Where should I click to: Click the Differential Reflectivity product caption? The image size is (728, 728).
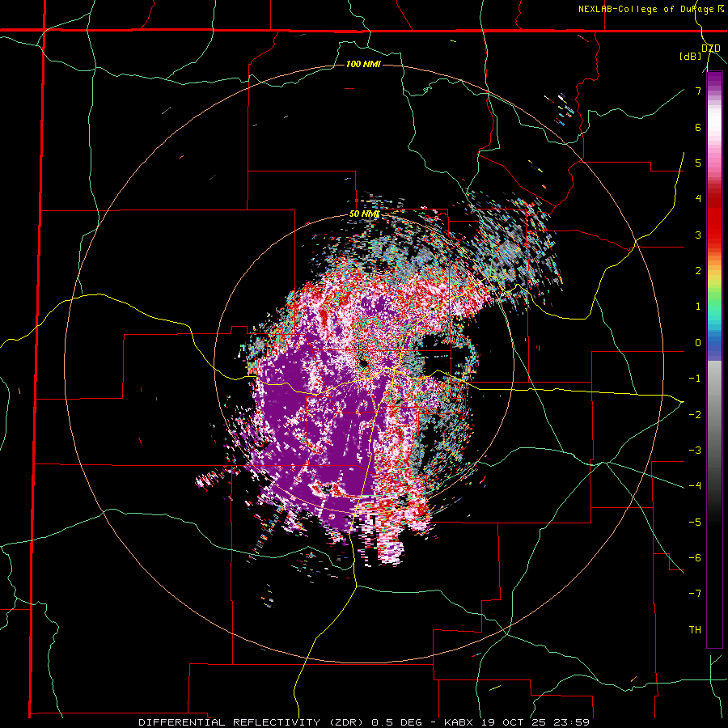(x=364, y=722)
